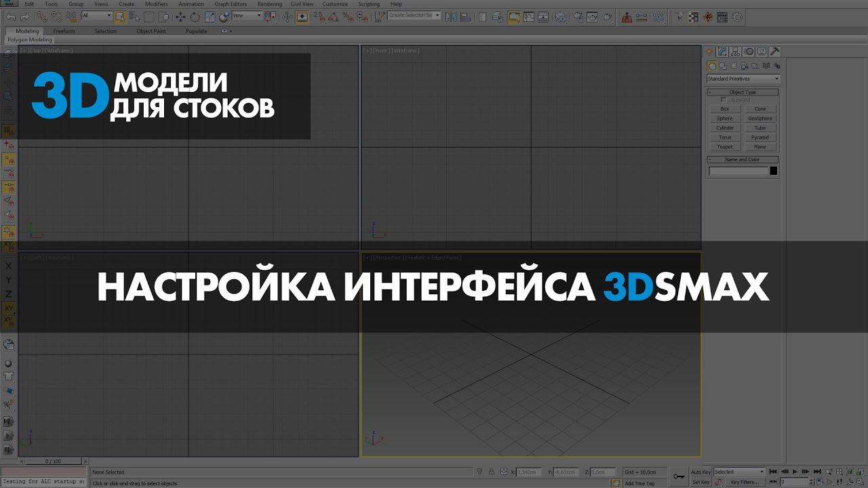Collapse the Name and Color rollout

pos(743,159)
